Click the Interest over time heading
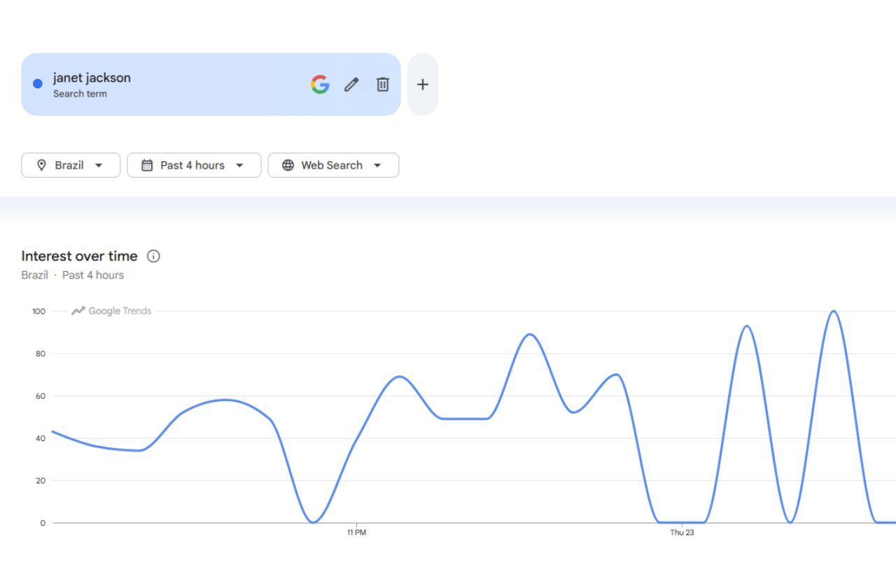Screen dimensions: 896x588 pyautogui.click(x=79, y=256)
